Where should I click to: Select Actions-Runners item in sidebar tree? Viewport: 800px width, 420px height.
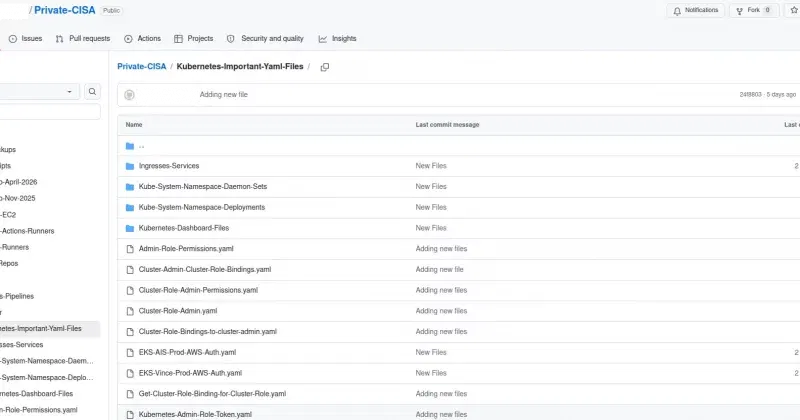[x=27, y=231]
